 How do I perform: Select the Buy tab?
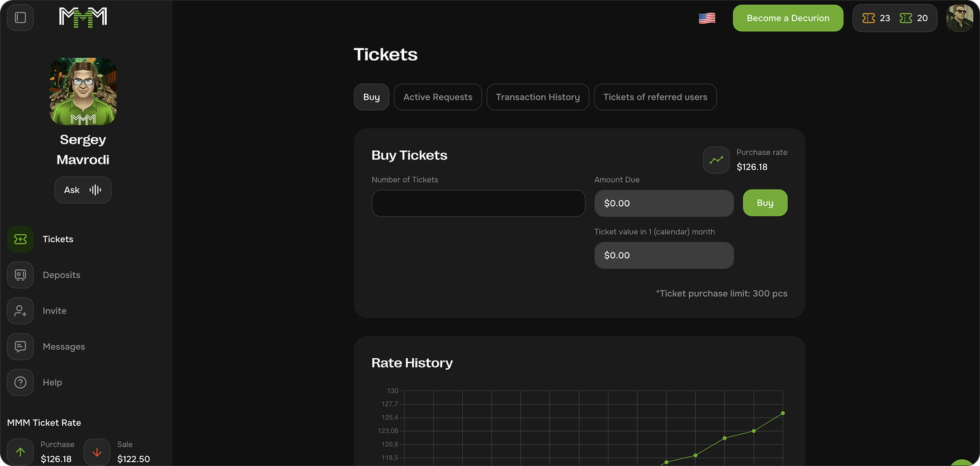pos(371,97)
